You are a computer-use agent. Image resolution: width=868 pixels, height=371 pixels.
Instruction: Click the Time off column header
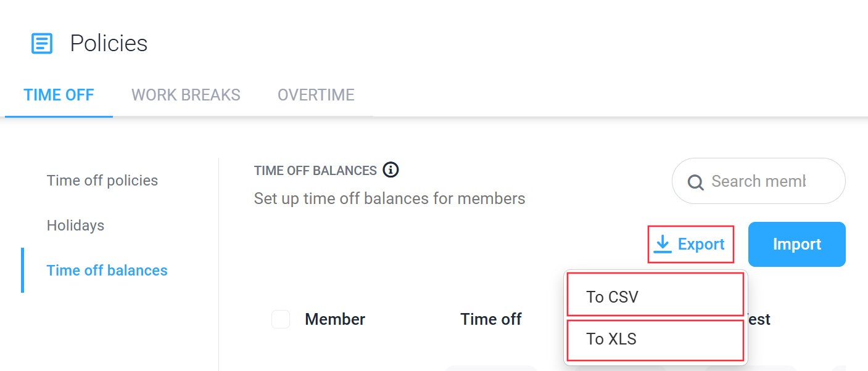tap(491, 319)
